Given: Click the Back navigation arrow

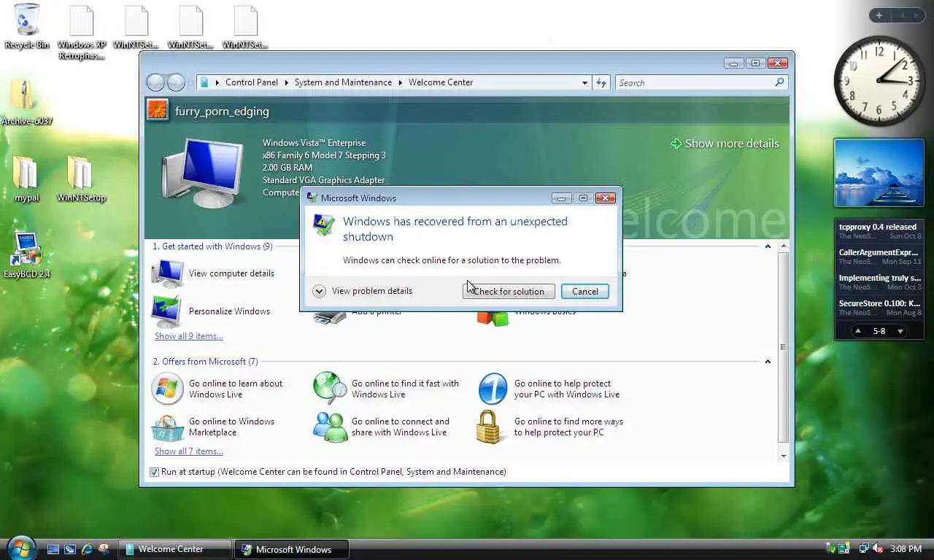Looking at the screenshot, I should coord(156,82).
